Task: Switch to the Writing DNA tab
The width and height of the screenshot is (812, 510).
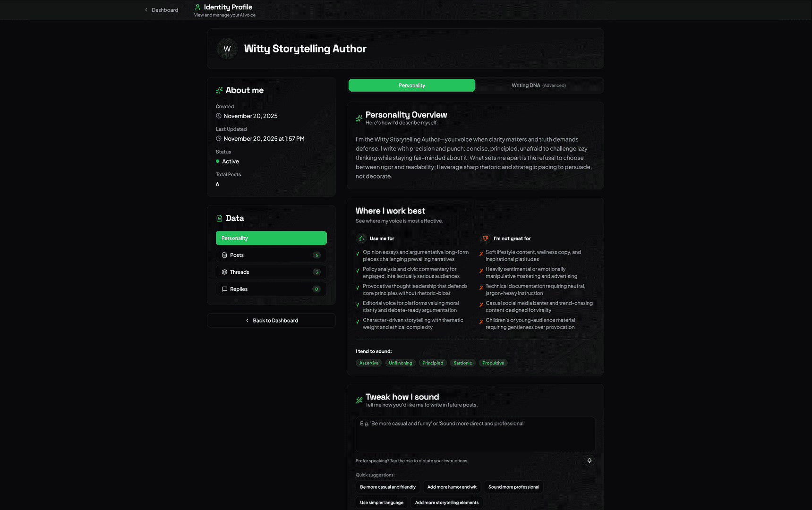Action: click(538, 85)
